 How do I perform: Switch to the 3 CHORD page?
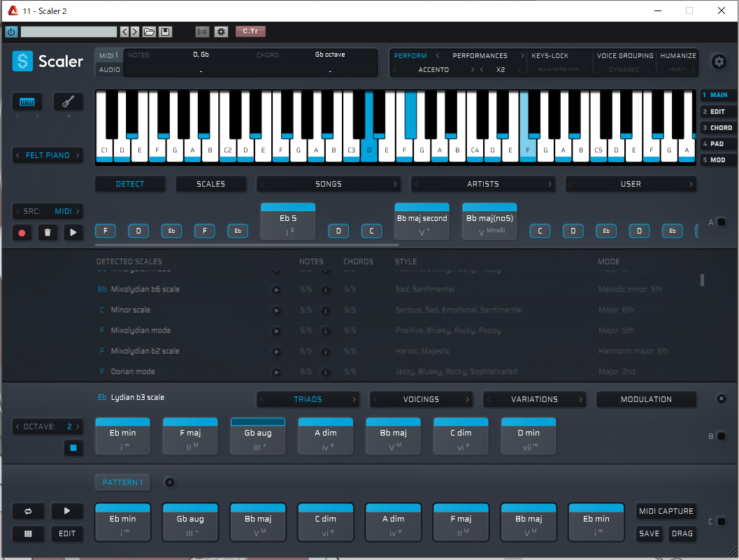pos(717,128)
